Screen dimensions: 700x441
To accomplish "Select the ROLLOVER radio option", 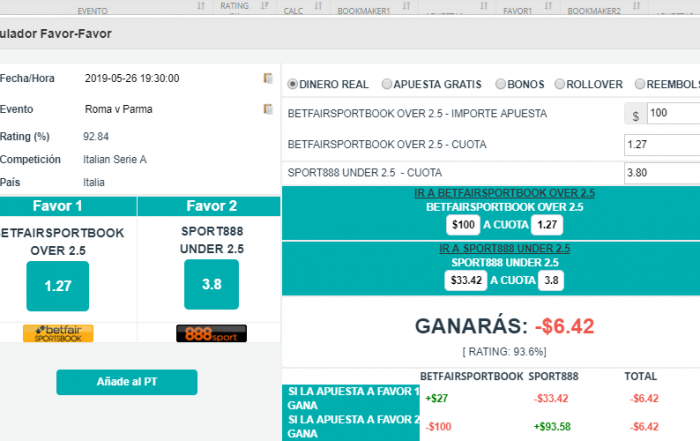I will 559,84.
